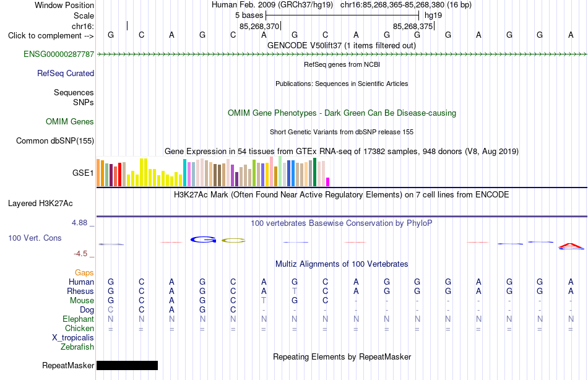
Task: Click the ENSG00000287787 green arrow gene line
Action: [342, 54]
